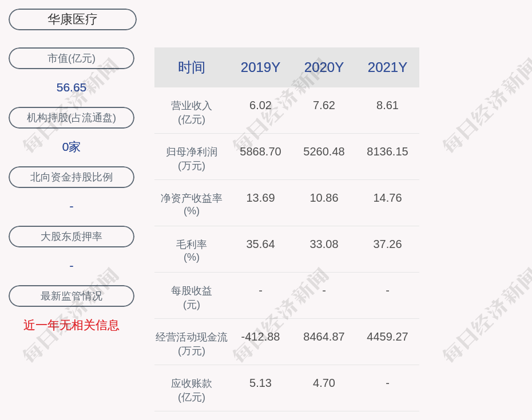Click the 毛利率(%) row label
This screenshot has width=532, height=420.
192,250
